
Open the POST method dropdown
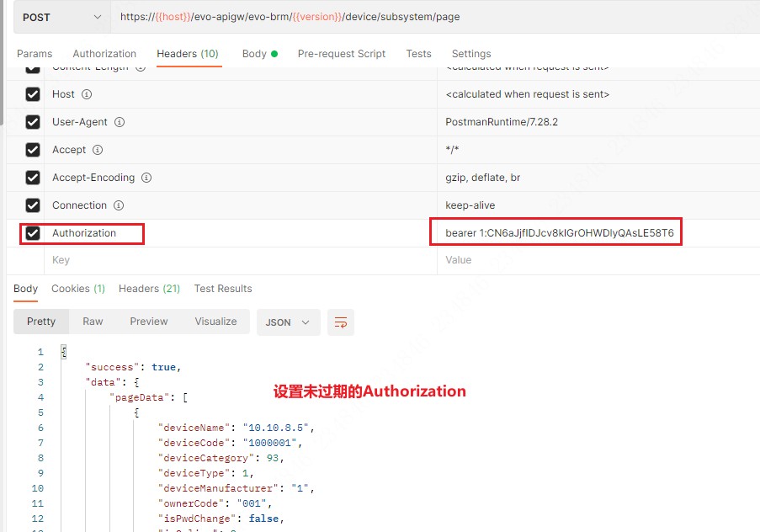tap(55, 17)
